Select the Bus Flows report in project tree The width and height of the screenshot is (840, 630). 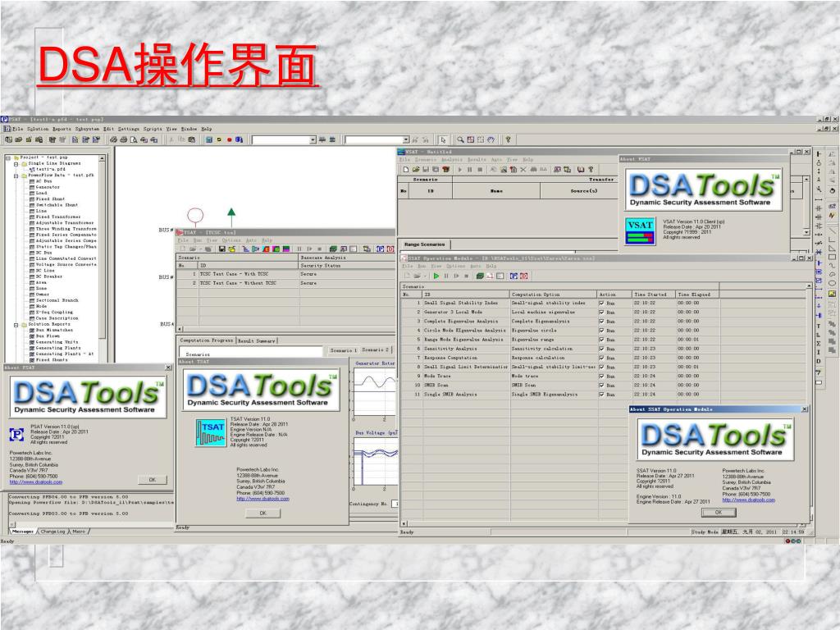[48, 336]
